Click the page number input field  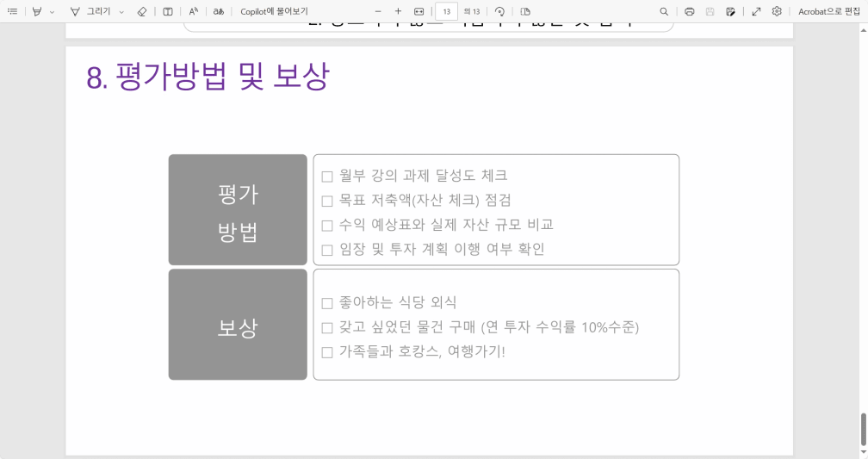pyautogui.click(x=446, y=11)
